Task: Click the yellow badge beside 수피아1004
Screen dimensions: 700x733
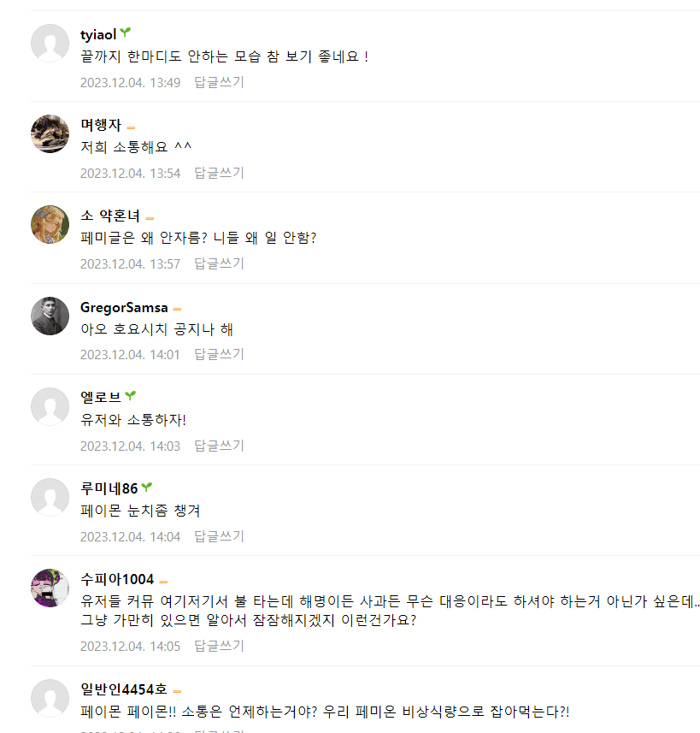Action: point(163,581)
